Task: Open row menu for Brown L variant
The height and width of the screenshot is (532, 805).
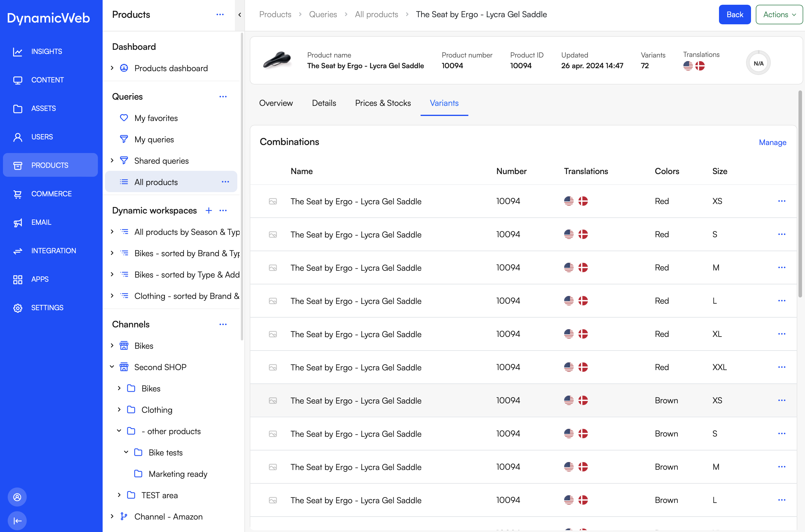Action: (x=782, y=500)
